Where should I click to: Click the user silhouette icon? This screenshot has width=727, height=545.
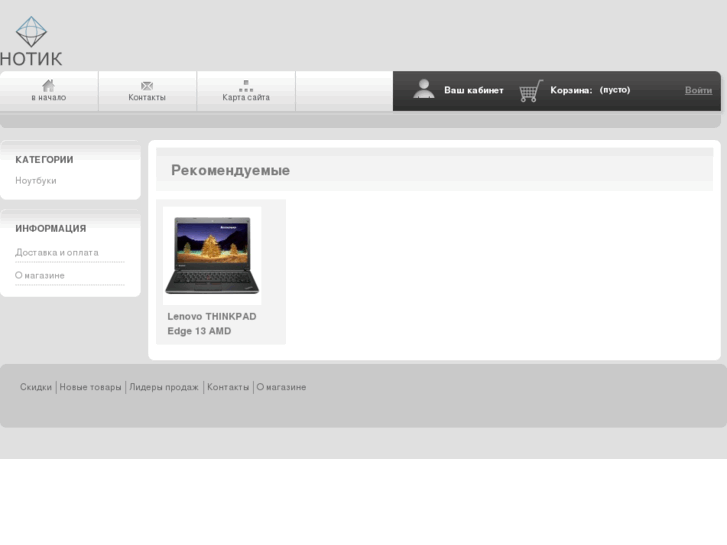[423, 89]
